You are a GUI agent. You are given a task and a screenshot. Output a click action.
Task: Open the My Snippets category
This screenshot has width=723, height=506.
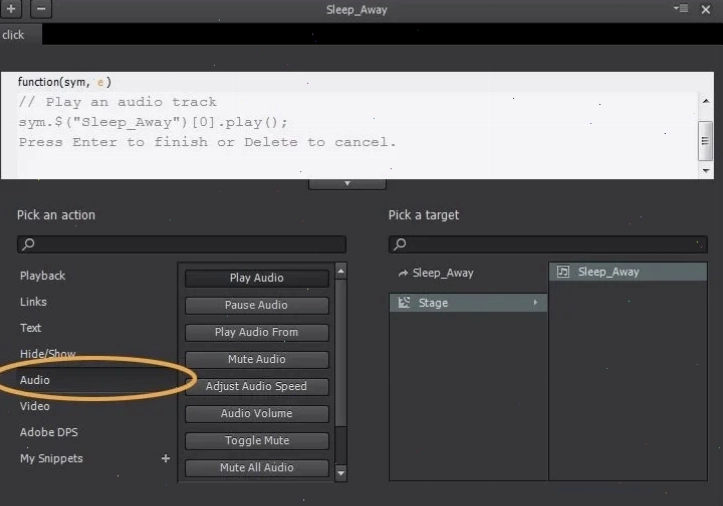tap(51, 458)
